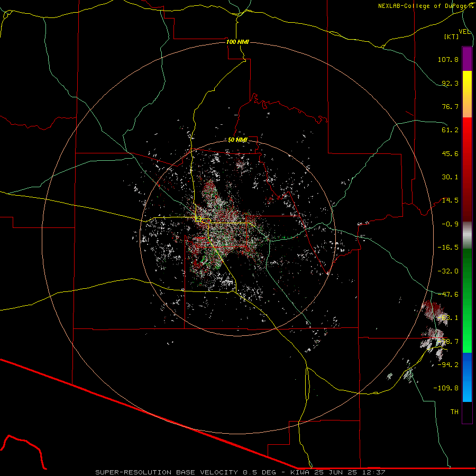Image resolution: width=476 pixels, height=476 pixels.
Task: Select the -0.9 velocity scale value
Action: 450,224
